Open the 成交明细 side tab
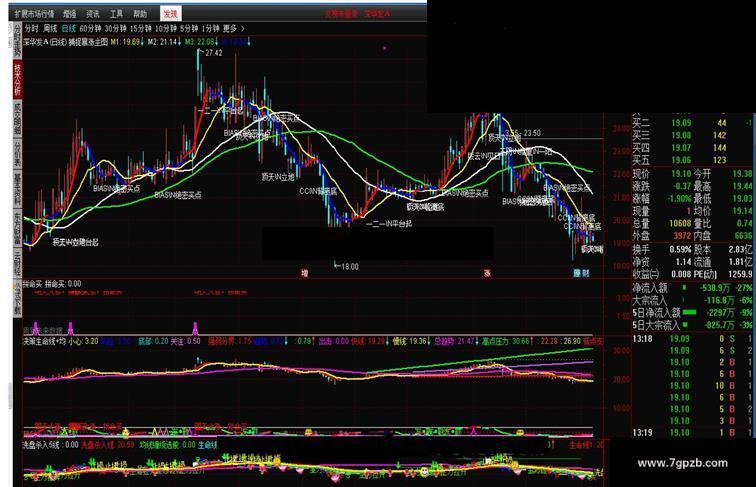This screenshot has height=487, width=756. 17,119
